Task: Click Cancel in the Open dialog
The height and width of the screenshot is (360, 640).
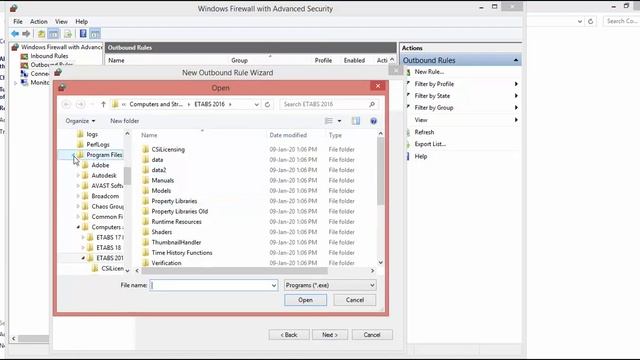Action: click(355, 300)
